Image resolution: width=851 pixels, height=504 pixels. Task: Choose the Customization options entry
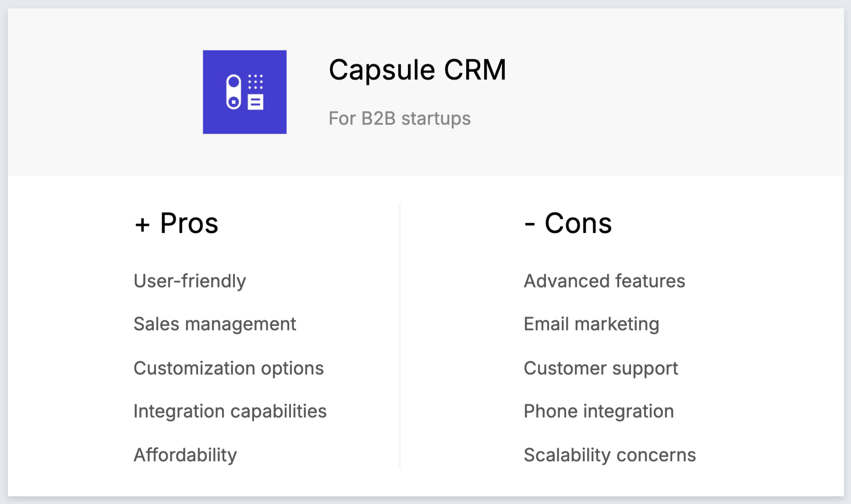pyautogui.click(x=228, y=368)
